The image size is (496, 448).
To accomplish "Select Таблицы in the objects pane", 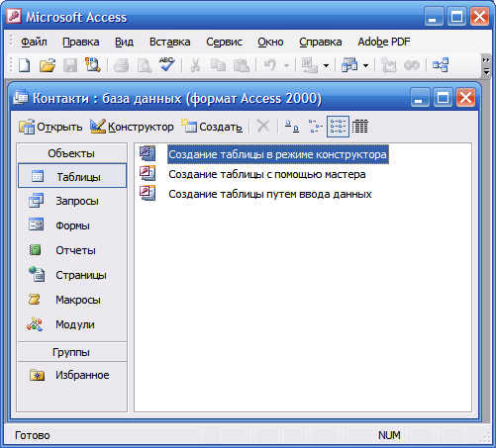I will 72,176.
